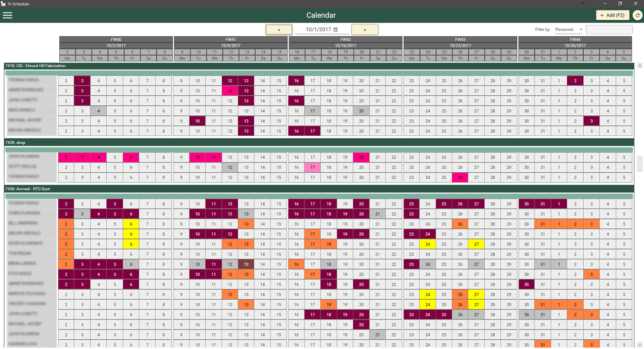This screenshot has width=644, height=349.
Task: Click the filter text input box
Action: [609, 29]
